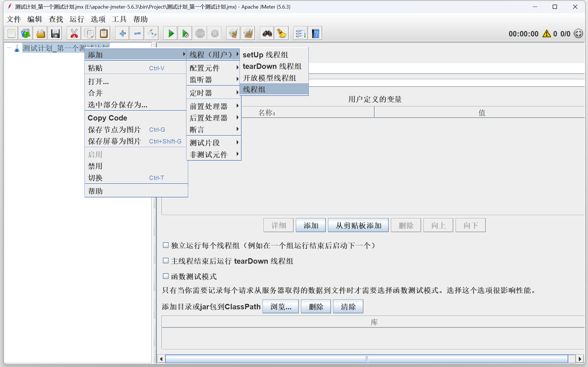Viewport: 588px width, 367px height.
Task: Click the Reset search brush icon
Action: 282,34
